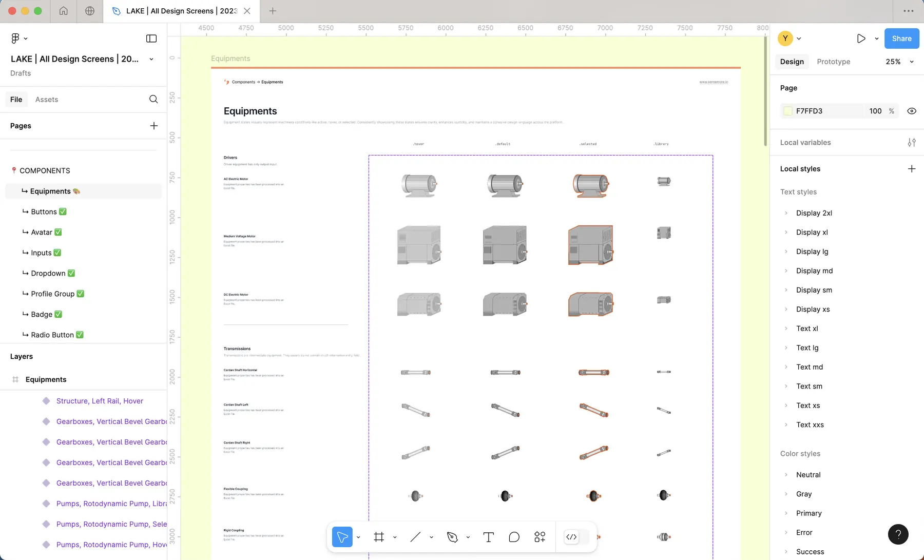This screenshot has width=924, height=560.
Task: Expand the Display 2xl text style
Action: coord(786,213)
